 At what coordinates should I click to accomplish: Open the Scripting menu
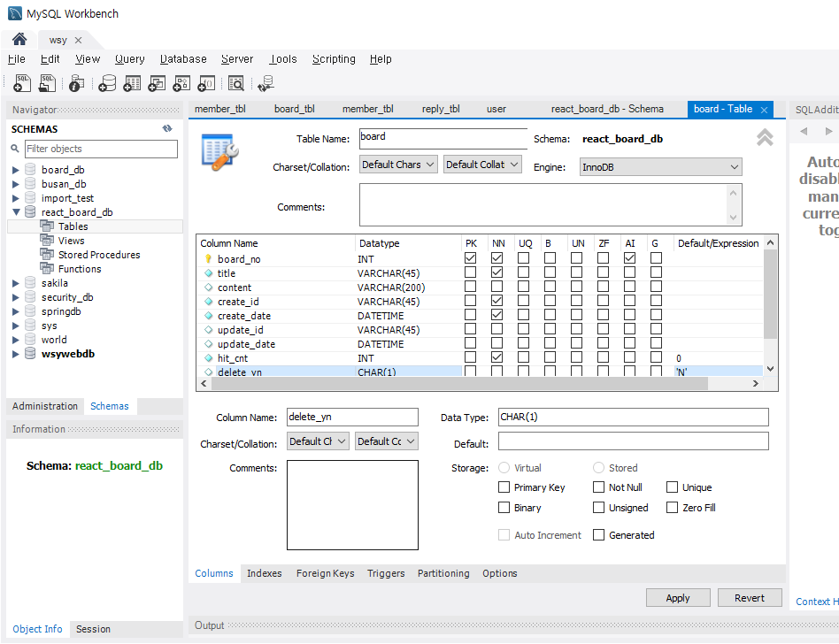pyautogui.click(x=334, y=59)
